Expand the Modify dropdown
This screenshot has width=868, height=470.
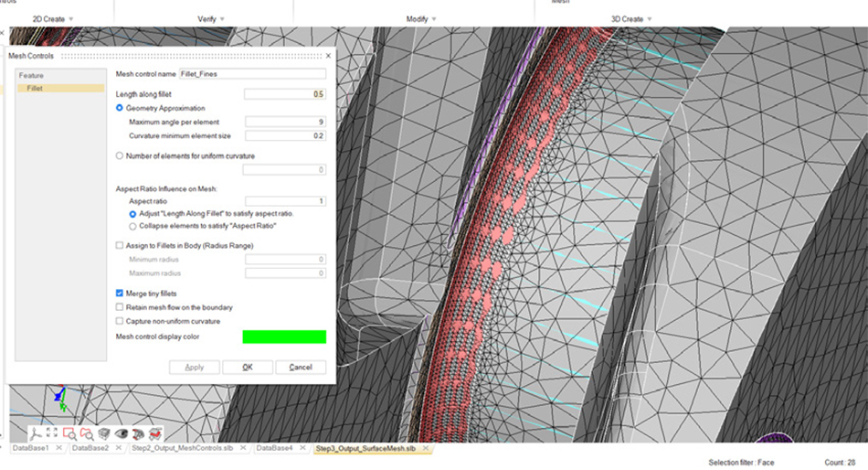pyautogui.click(x=421, y=19)
